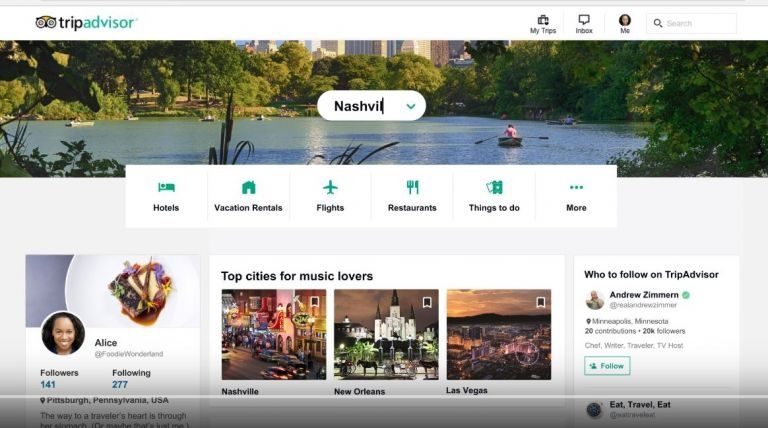
Task: Open the Nashville street photo thumbnail
Action: 274,334
